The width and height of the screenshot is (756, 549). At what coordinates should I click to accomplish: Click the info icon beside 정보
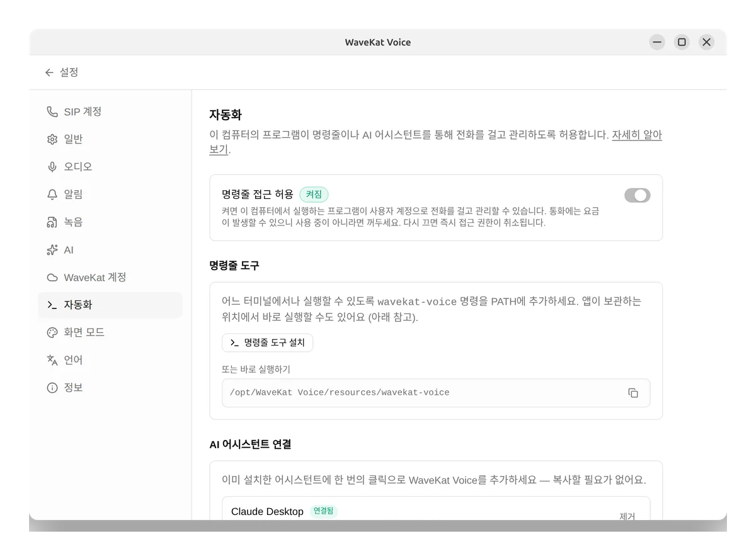tap(52, 388)
